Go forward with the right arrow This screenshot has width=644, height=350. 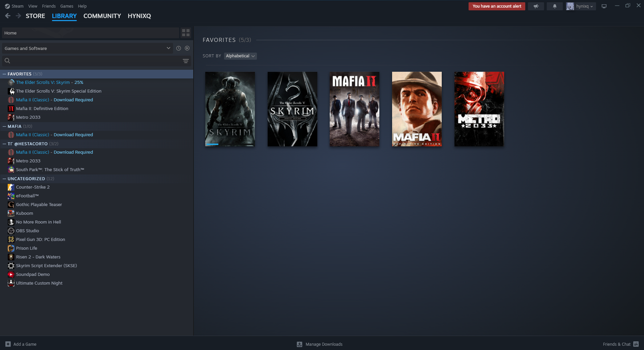pos(18,16)
